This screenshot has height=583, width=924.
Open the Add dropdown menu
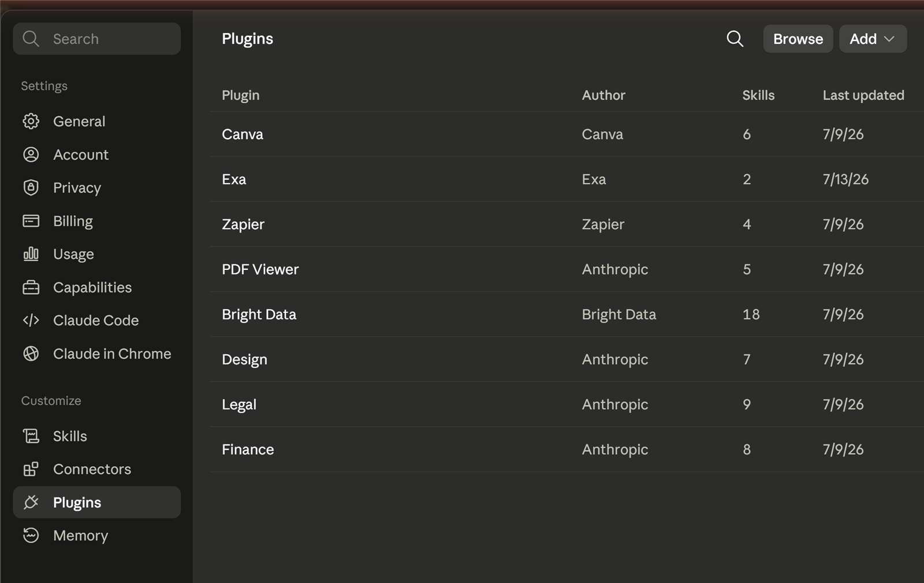[873, 39]
